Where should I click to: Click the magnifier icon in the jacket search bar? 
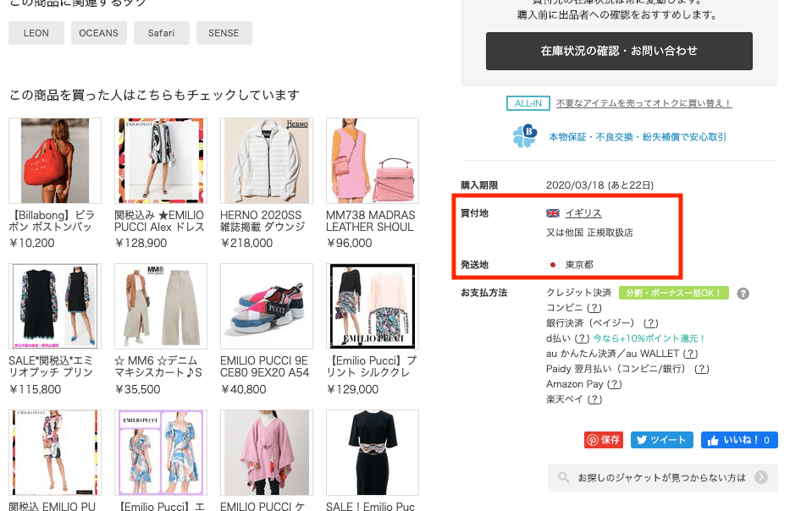pyautogui.click(x=563, y=477)
